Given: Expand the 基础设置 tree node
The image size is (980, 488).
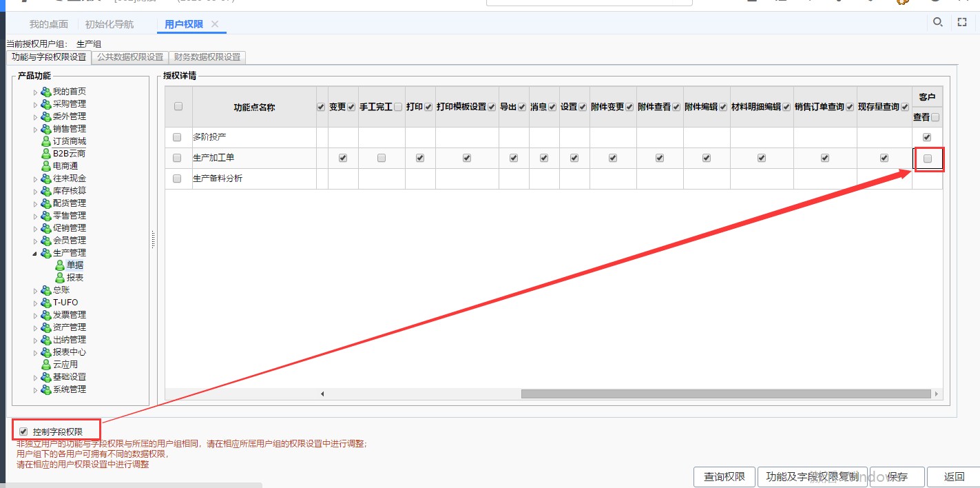Looking at the screenshot, I should point(36,377).
